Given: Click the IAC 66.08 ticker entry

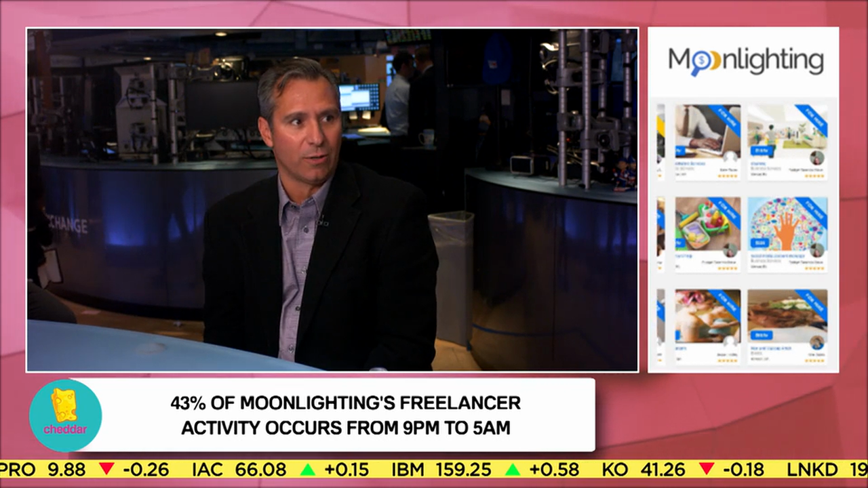Looking at the screenshot, I should pyautogui.click(x=280, y=469).
